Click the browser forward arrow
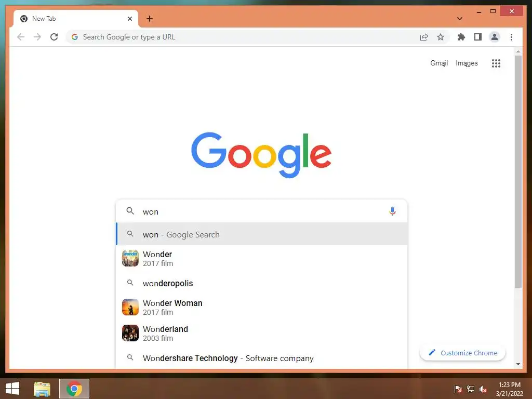The image size is (532, 399). pyautogui.click(x=37, y=37)
